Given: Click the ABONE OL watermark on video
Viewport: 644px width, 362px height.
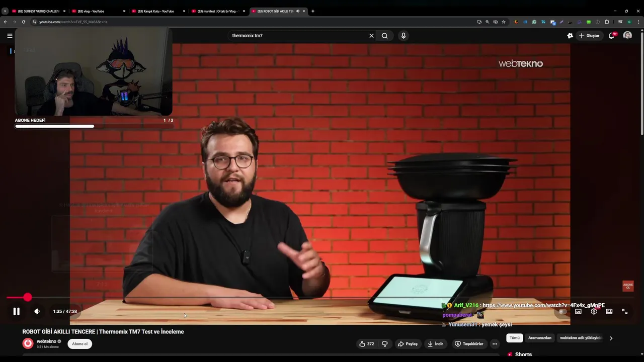Looking at the screenshot, I should point(628,286).
